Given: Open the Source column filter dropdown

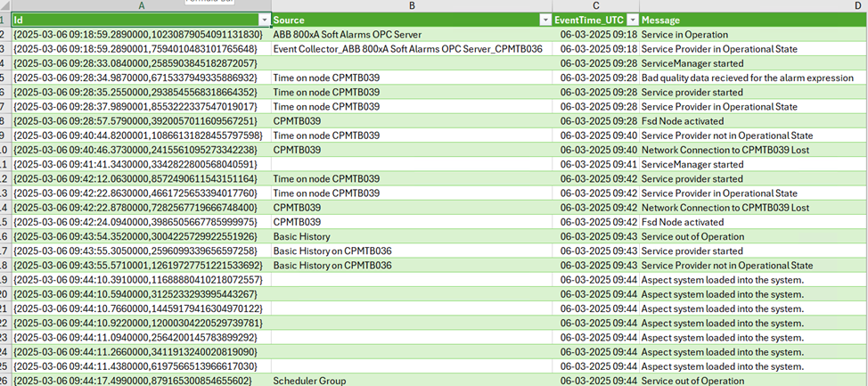Looking at the screenshot, I should click(545, 20).
